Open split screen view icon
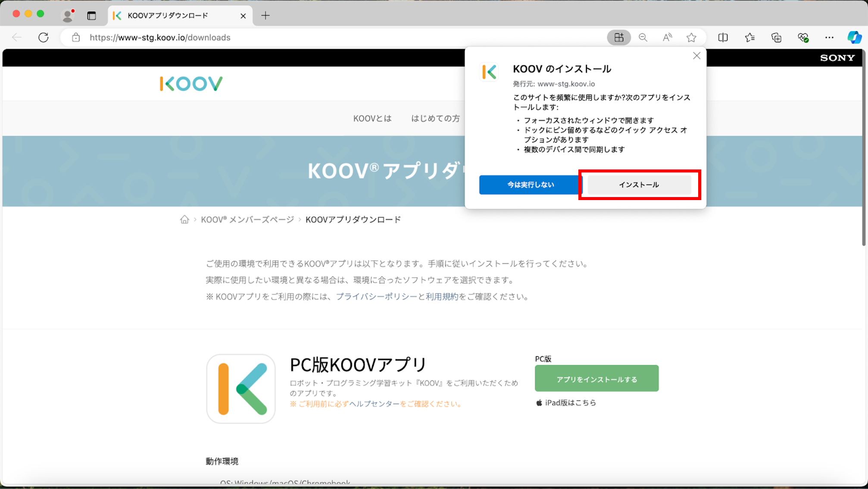This screenshot has height=489, width=868. click(x=723, y=38)
